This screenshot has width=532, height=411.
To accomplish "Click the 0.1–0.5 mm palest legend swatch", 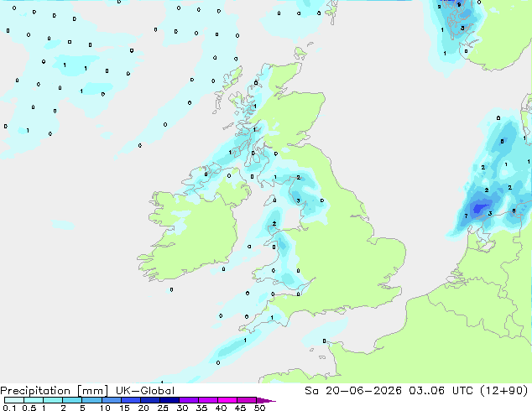I will (x=14, y=400).
